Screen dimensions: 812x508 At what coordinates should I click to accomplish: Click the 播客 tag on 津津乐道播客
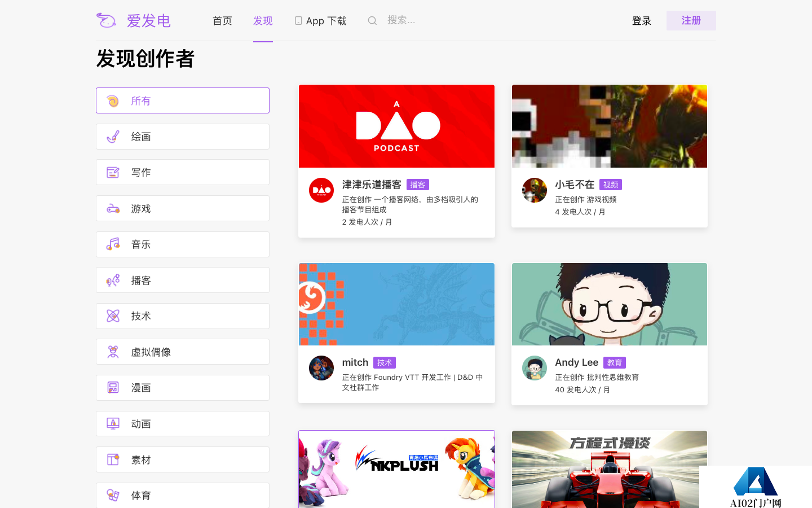click(x=418, y=185)
